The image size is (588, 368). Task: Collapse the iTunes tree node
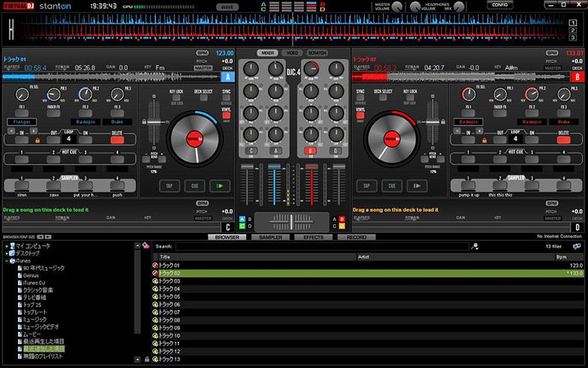point(7,261)
